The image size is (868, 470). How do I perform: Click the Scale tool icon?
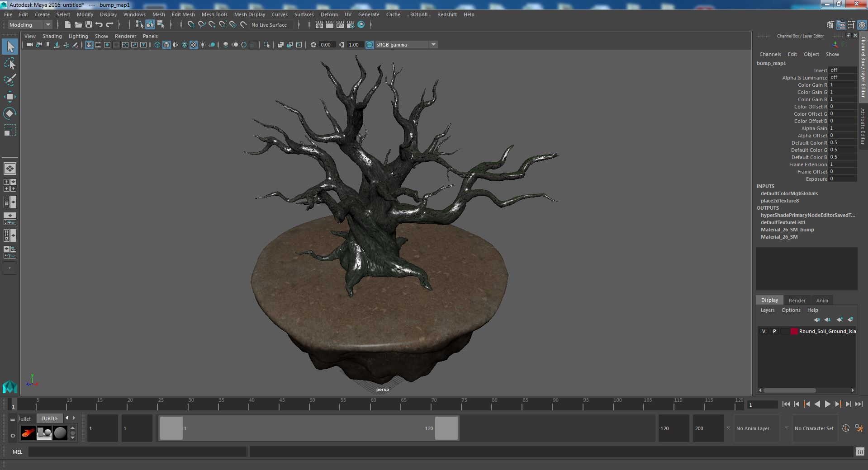tap(9, 130)
